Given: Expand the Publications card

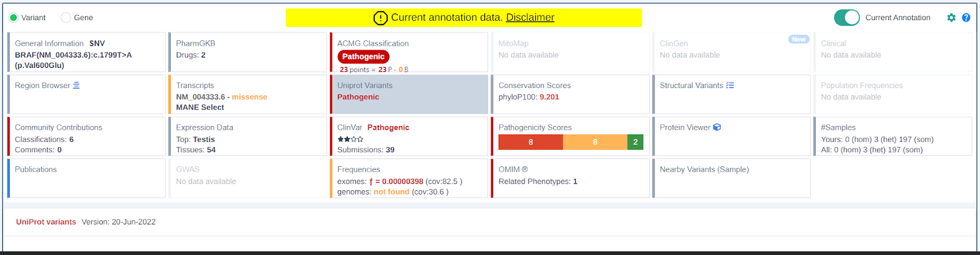Looking at the screenshot, I should [87, 178].
